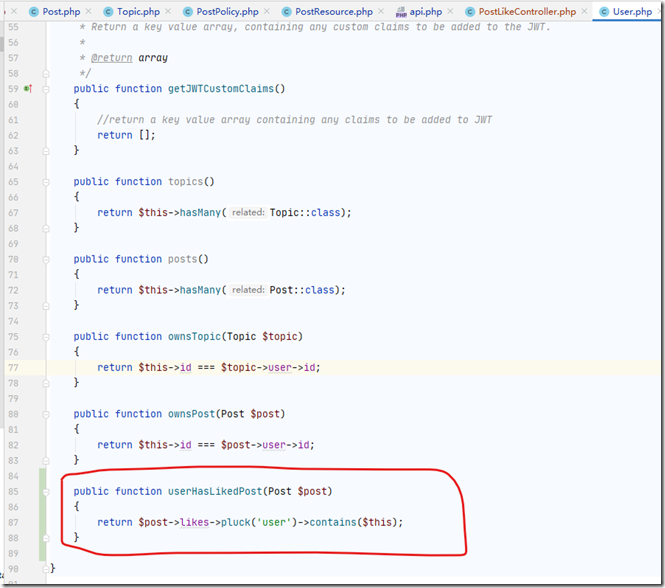Click $topic->user->id expression
This screenshot has width=665, height=588.
(268, 367)
